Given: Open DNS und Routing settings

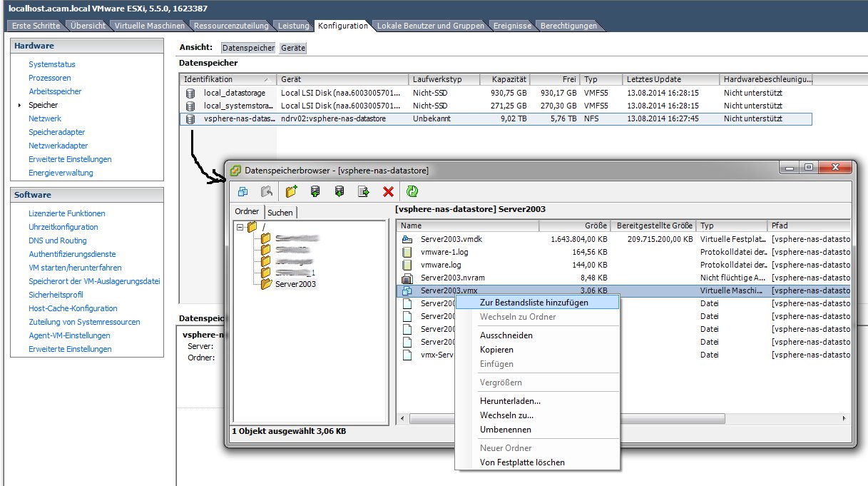Looking at the screenshot, I should (x=58, y=241).
